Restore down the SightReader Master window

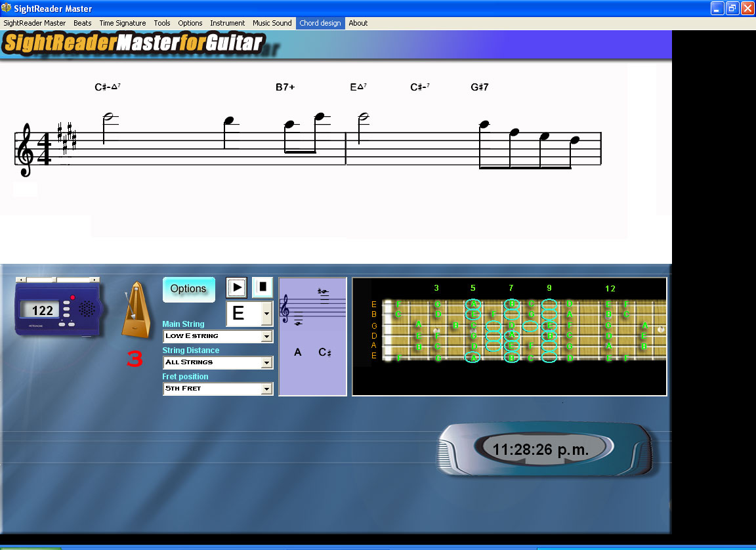click(732, 8)
